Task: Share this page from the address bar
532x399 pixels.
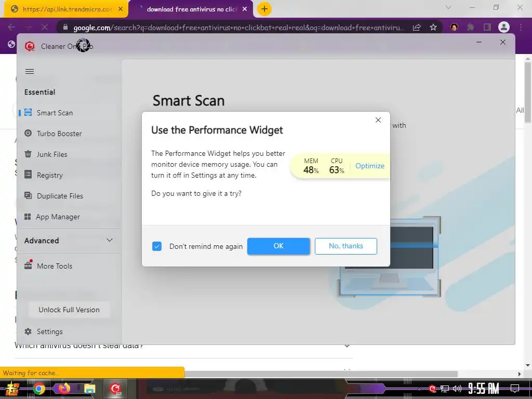Action: 417,28
